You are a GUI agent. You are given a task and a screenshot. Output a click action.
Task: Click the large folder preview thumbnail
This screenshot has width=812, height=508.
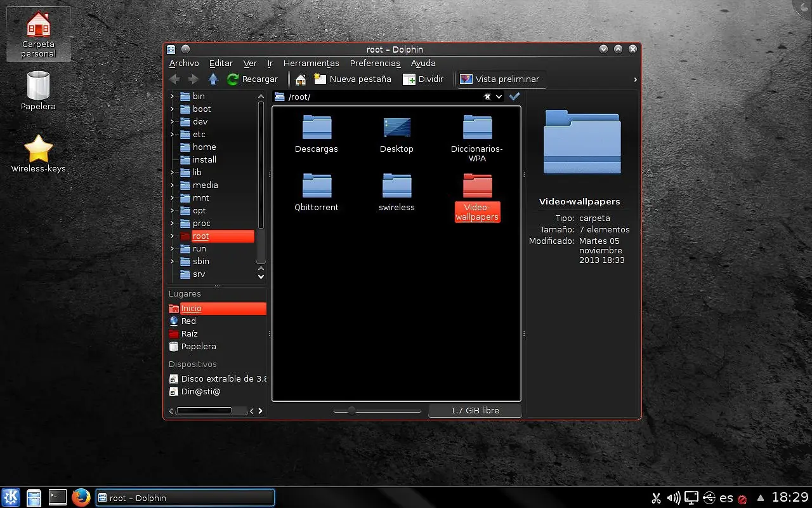[x=582, y=142]
